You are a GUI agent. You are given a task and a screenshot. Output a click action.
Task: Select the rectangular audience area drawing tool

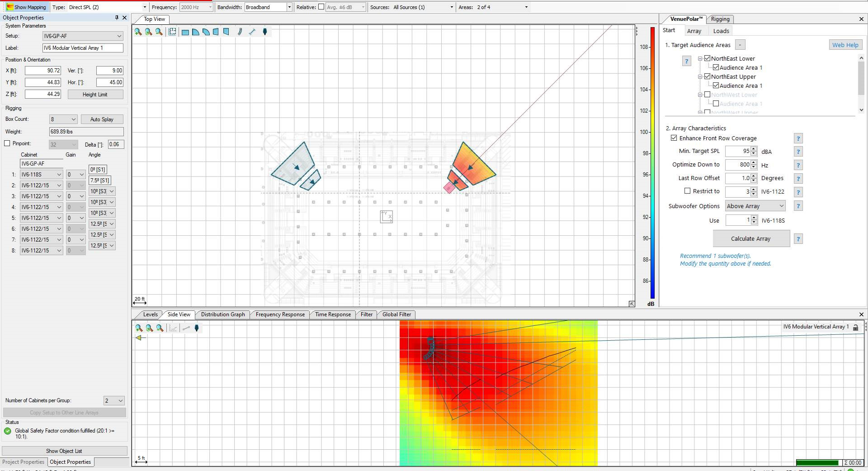pyautogui.click(x=185, y=32)
